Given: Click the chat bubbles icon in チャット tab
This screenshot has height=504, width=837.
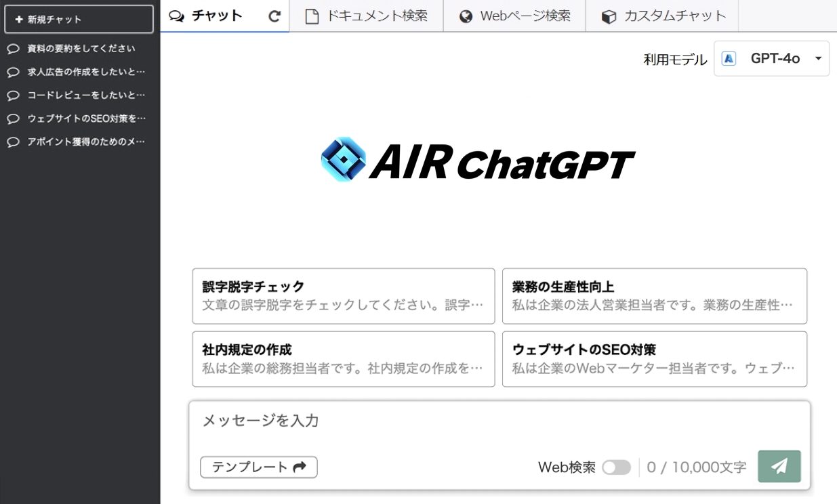Looking at the screenshot, I should tap(176, 16).
